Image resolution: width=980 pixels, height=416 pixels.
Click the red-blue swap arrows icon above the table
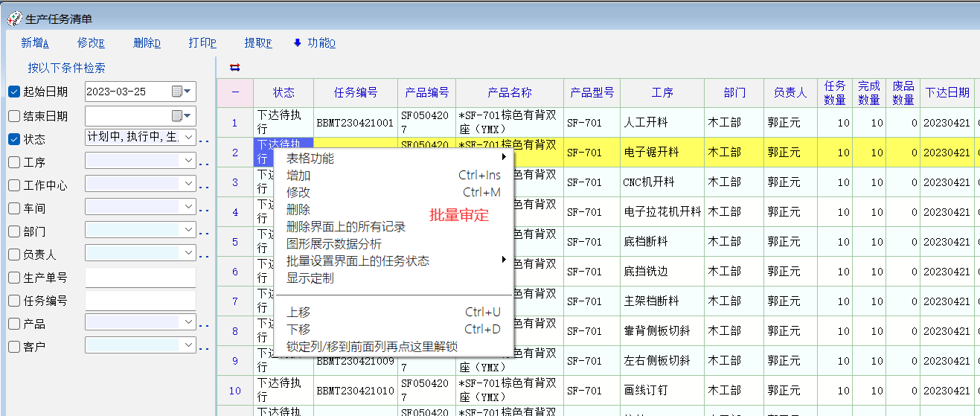coord(235,68)
